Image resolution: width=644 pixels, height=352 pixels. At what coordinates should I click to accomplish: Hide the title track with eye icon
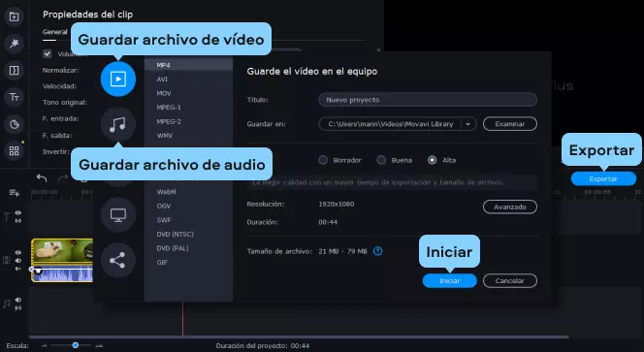(18, 212)
